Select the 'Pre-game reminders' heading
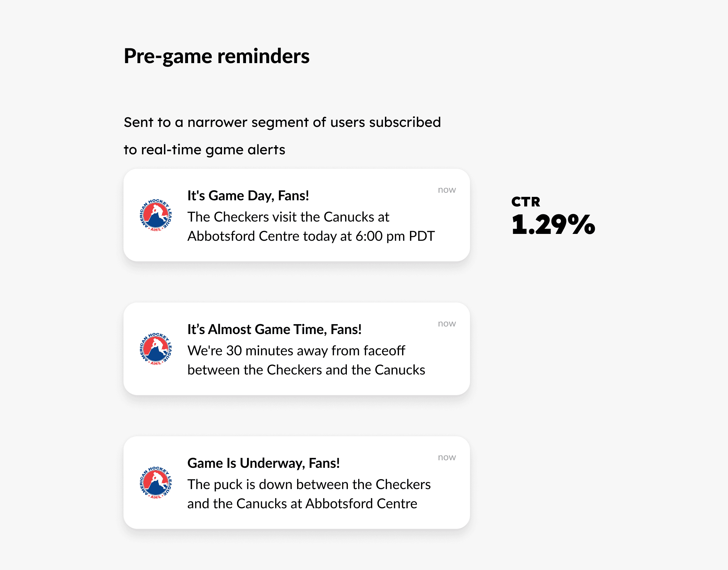Image resolution: width=728 pixels, height=570 pixels. (216, 56)
